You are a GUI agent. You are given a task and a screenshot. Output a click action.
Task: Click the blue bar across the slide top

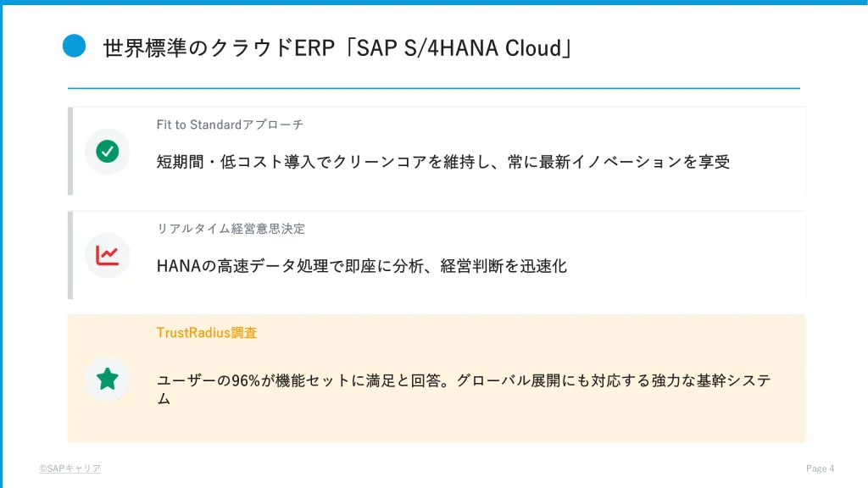coord(434,3)
